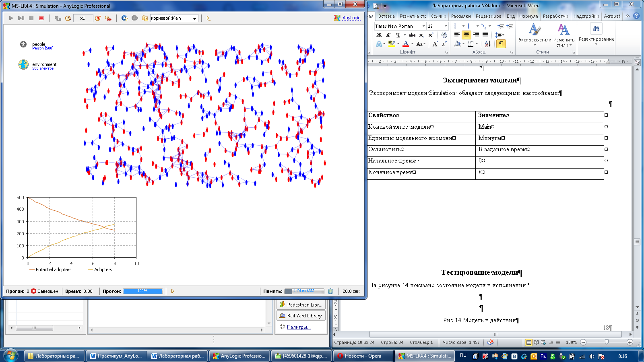
Task: Speed up the simulation clock icon
Action: (x=98, y=18)
